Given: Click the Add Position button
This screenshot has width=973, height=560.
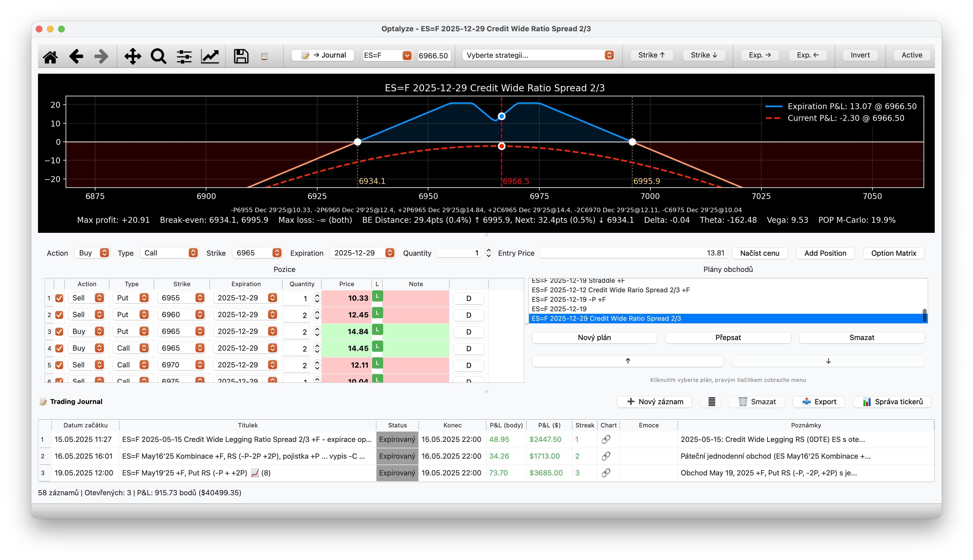Looking at the screenshot, I should click(x=825, y=253).
